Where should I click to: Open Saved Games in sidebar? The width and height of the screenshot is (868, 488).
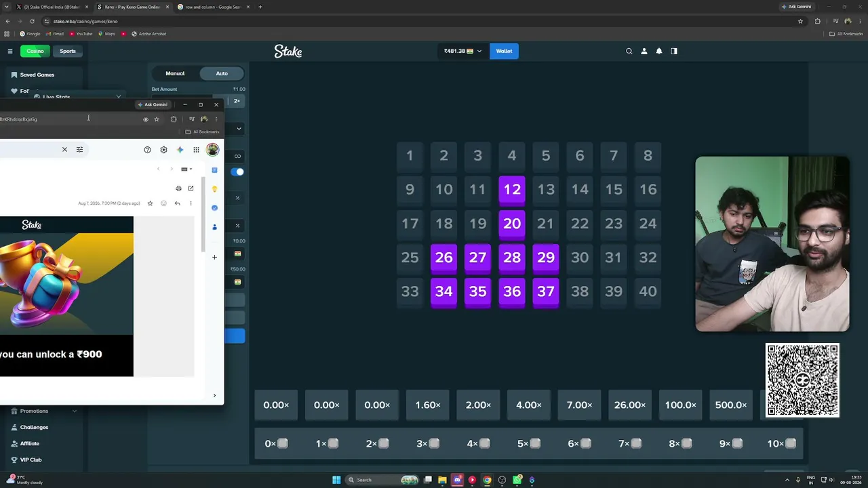tap(33, 75)
